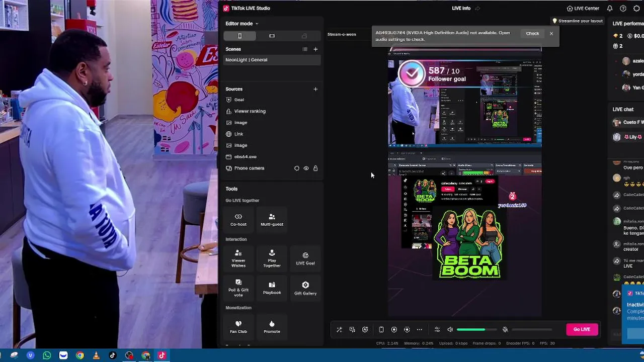Add a new source with plus icon
644x362 pixels.
click(315, 89)
